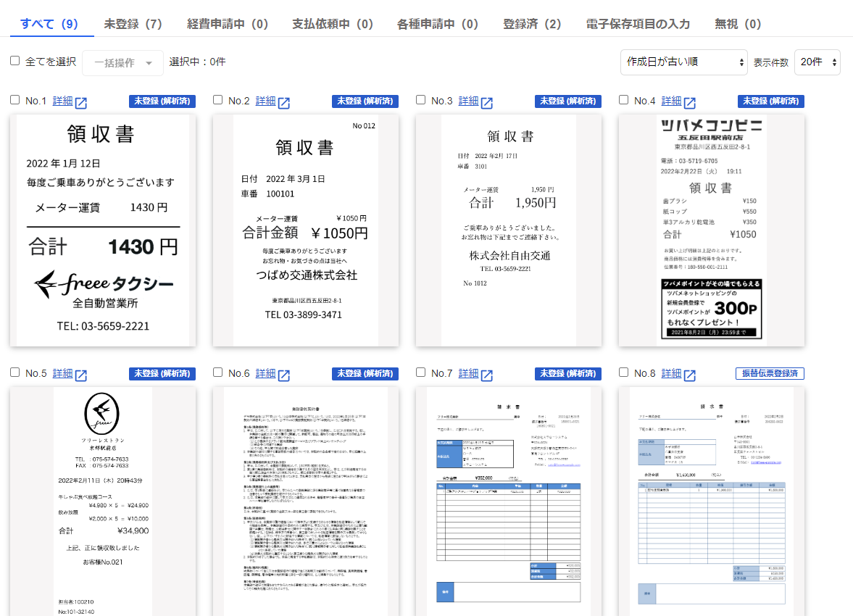
Task: Click the No.6 詳細 link
Action: pos(265,374)
